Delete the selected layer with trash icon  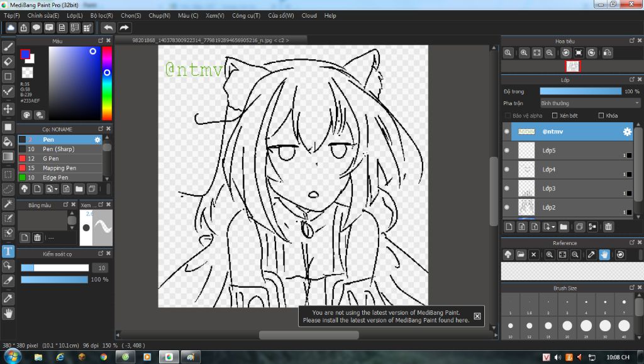pos(608,227)
